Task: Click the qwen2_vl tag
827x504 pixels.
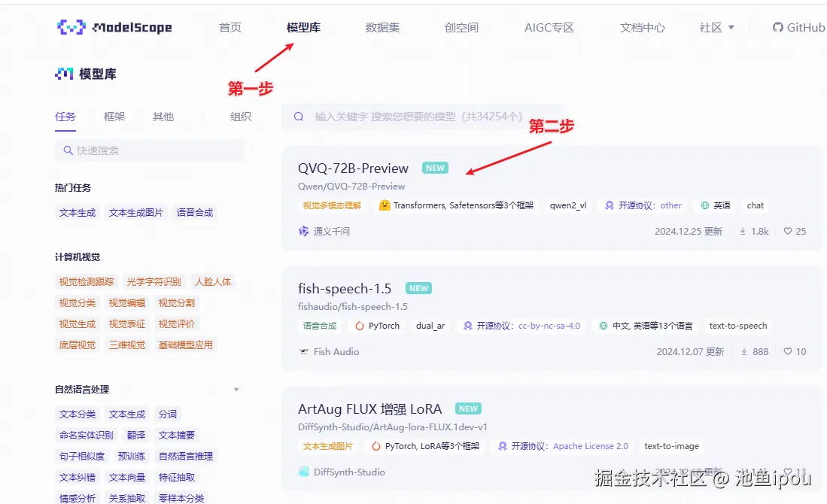Action: click(568, 205)
